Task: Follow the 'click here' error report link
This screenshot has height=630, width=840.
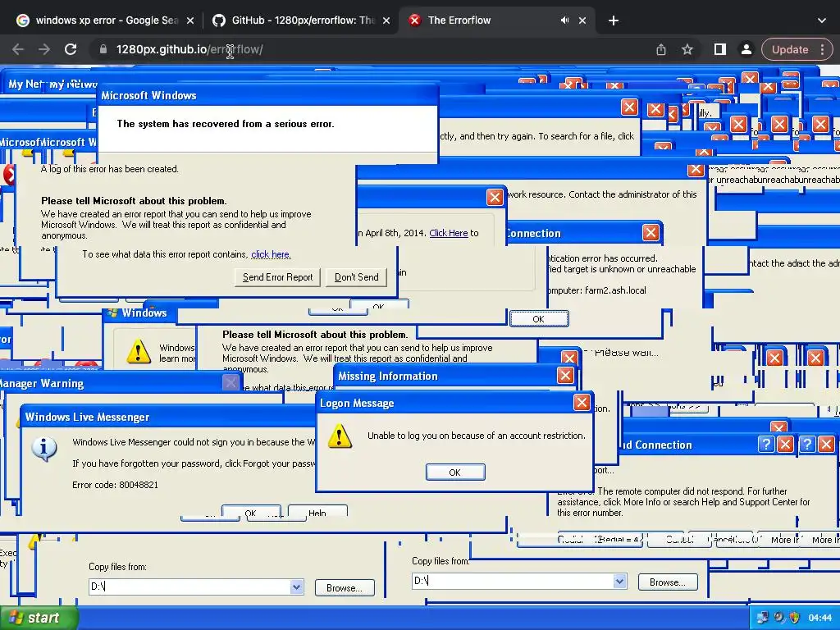Action: (x=271, y=254)
